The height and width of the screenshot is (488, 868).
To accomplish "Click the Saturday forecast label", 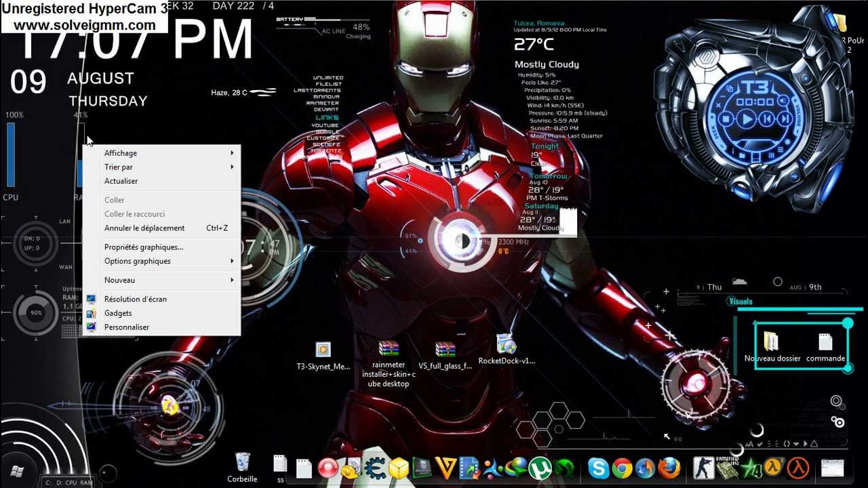I will (541, 206).
